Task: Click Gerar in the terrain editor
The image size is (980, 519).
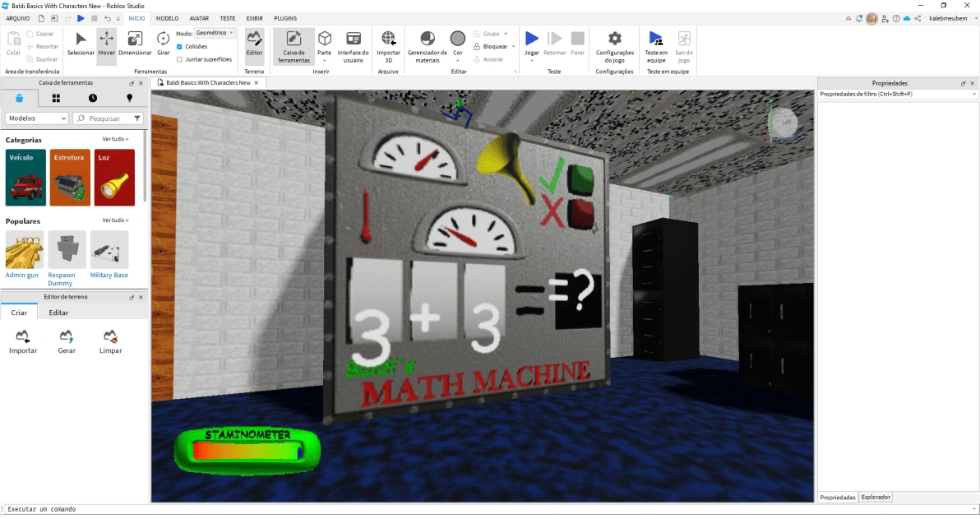Action: [67, 340]
